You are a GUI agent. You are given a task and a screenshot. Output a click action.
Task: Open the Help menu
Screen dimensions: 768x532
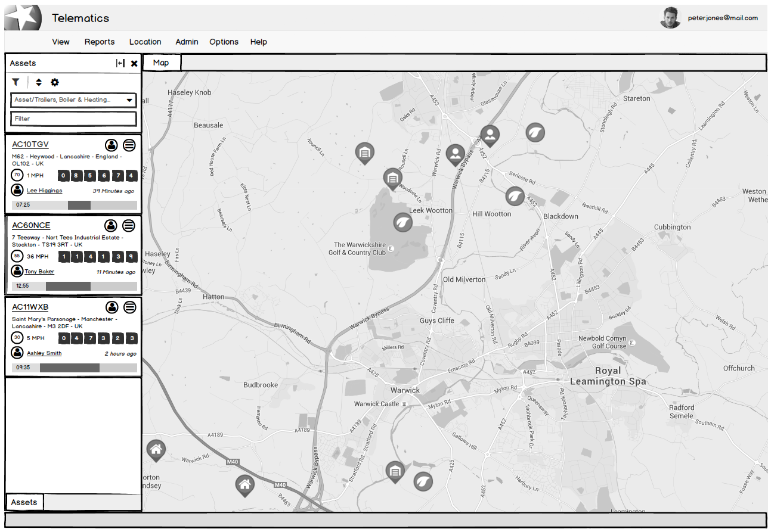[259, 42]
